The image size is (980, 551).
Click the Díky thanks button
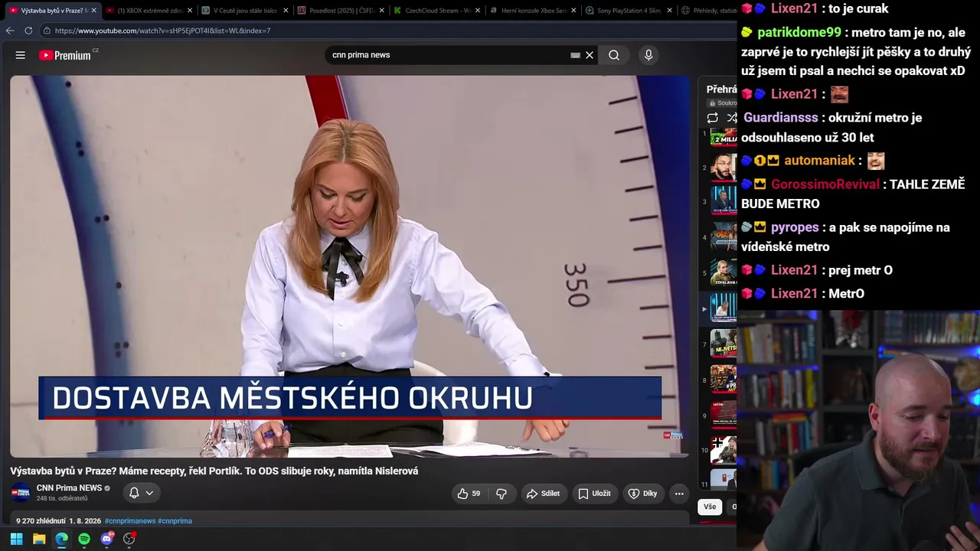643,494
